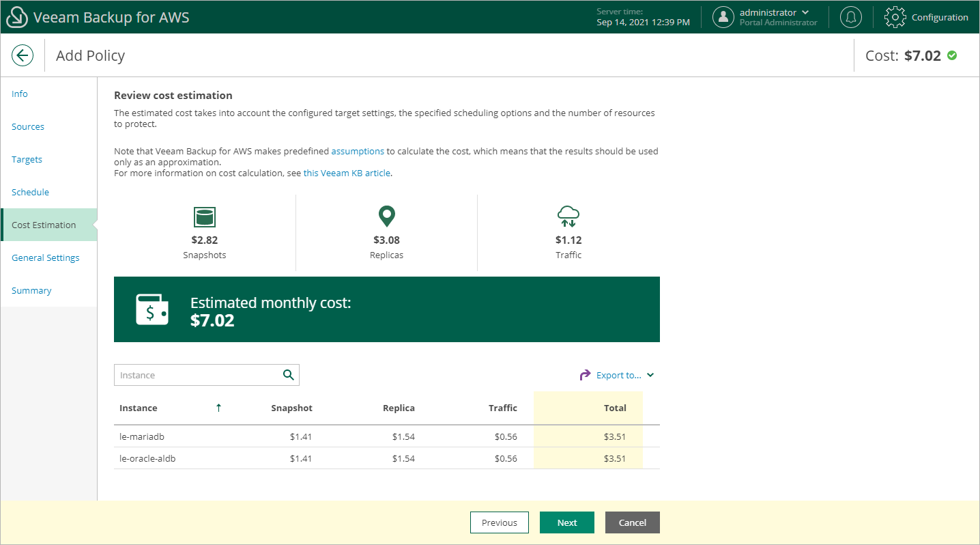This screenshot has width=980, height=545.
Task: Sort by Snapshot column header
Action: coord(291,408)
